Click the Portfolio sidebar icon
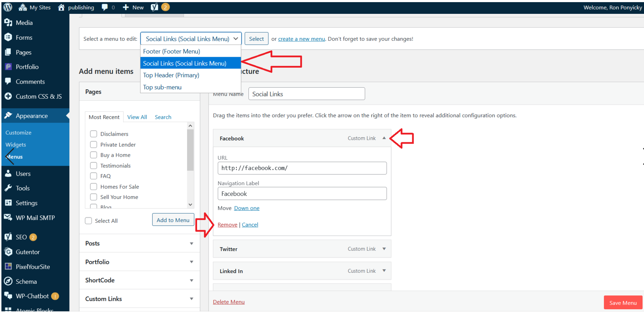Screen dimensions: 644x316 point(8,67)
